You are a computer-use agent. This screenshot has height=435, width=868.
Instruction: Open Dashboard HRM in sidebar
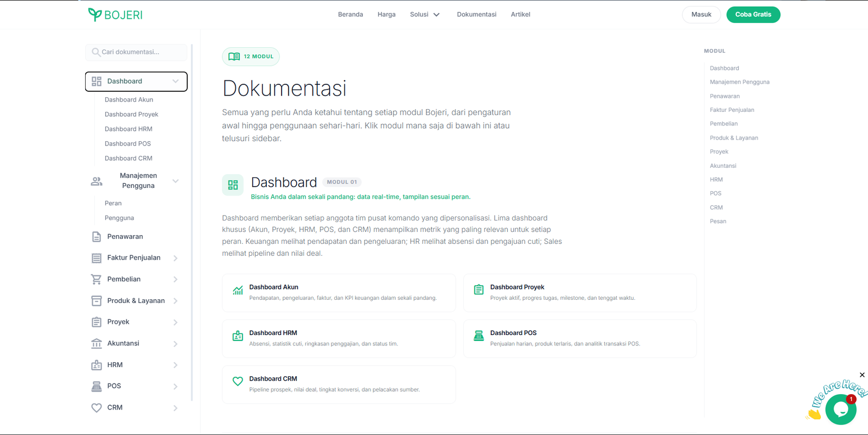(129, 129)
